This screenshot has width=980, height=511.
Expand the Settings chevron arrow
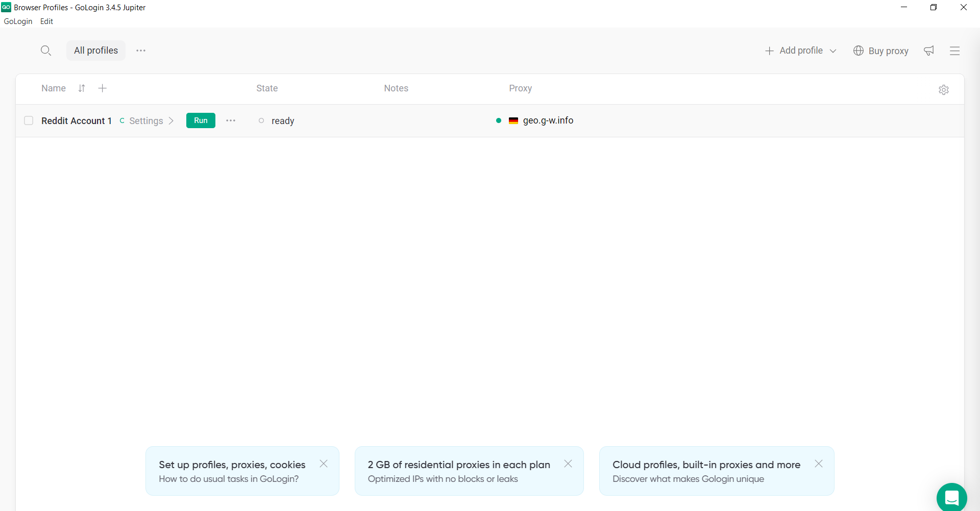click(x=171, y=121)
